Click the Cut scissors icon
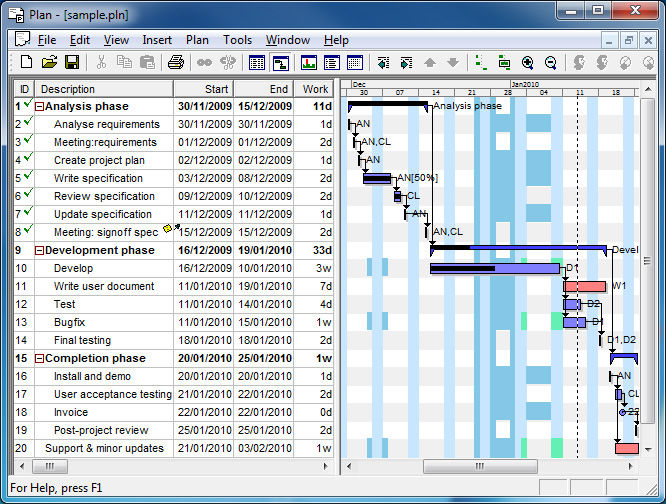666x504 pixels. (x=101, y=62)
